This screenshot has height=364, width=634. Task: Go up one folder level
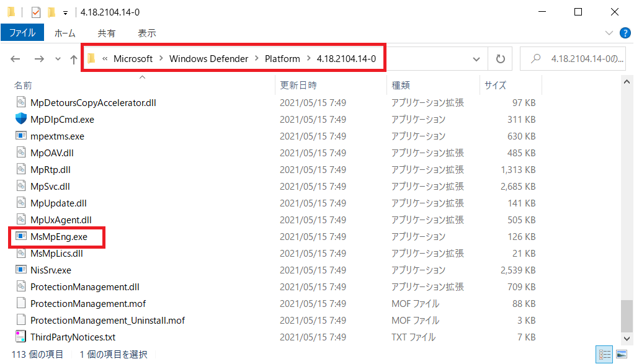(74, 60)
